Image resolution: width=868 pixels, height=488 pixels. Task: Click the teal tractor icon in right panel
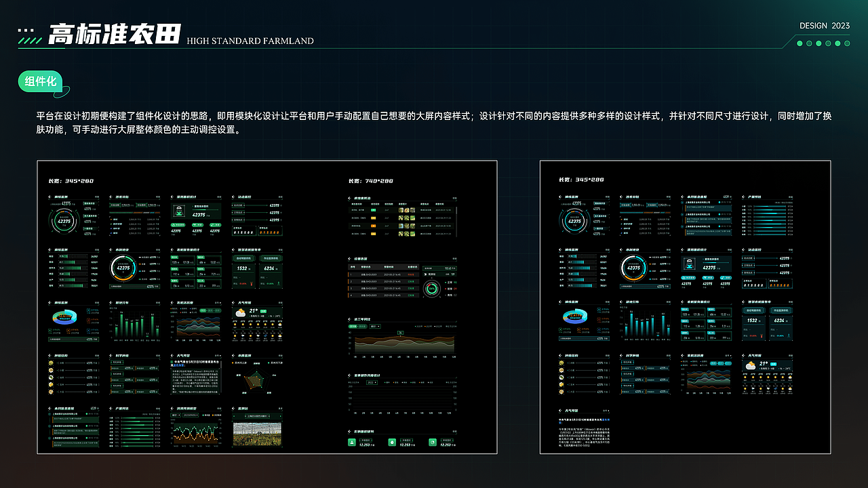coord(690,264)
